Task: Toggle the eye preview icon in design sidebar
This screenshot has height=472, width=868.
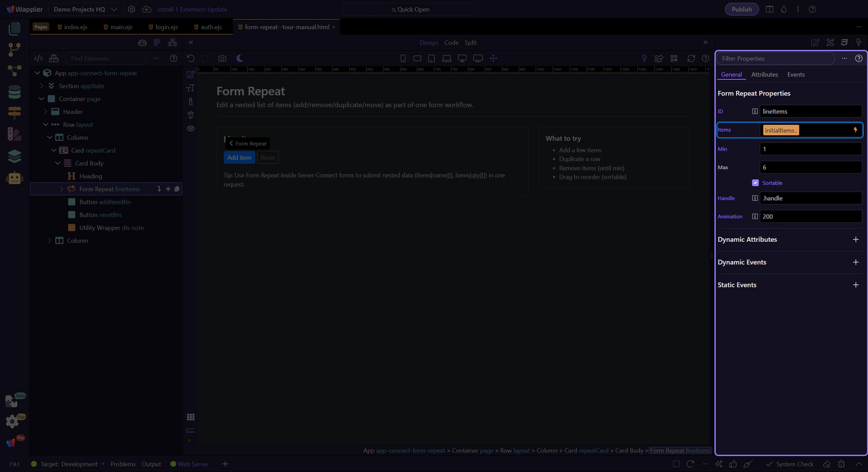Action: point(191,128)
